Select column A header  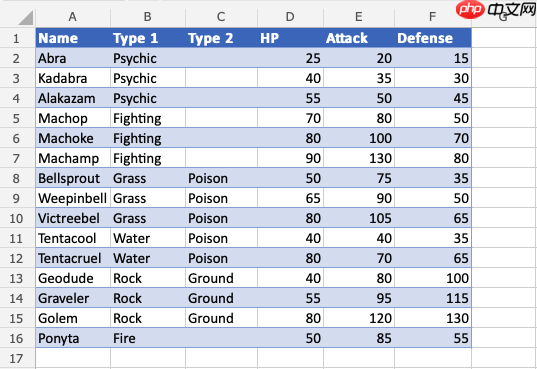click(73, 16)
